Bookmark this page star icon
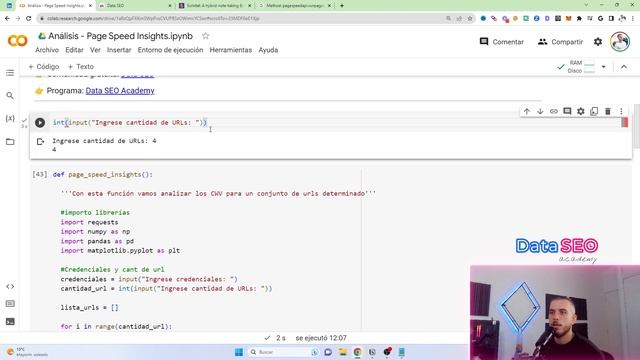Viewport: 640px width, 360px height. pyautogui.click(x=470, y=18)
